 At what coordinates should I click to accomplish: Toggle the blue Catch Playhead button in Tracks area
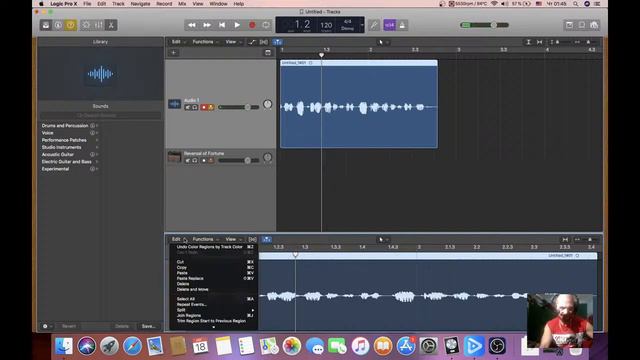tap(278, 42)
